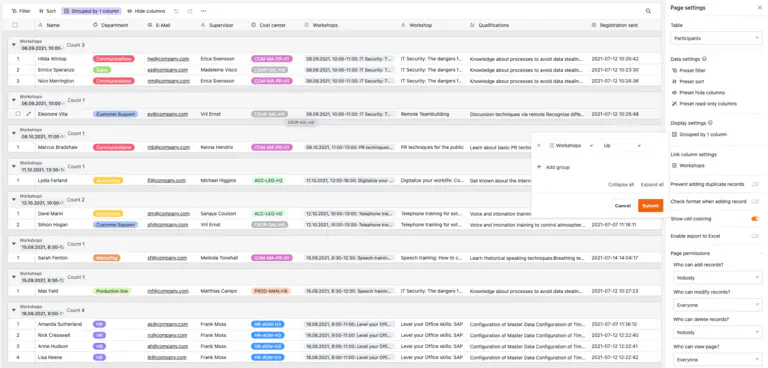Collapse the 12.10.2021 group with Count 2
The width and height of the screenshot is (768, 368).
pyautogui.click(x=14, y=200)
